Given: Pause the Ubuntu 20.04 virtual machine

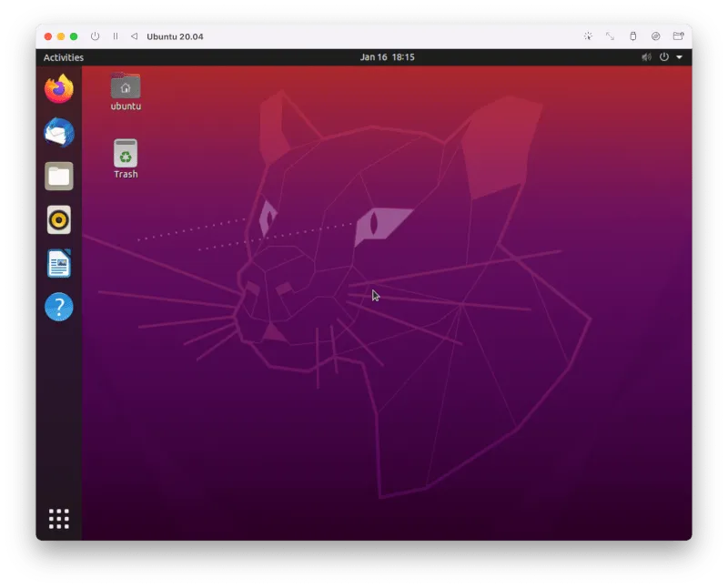Looking at the screenshot, I should point(116,36).
